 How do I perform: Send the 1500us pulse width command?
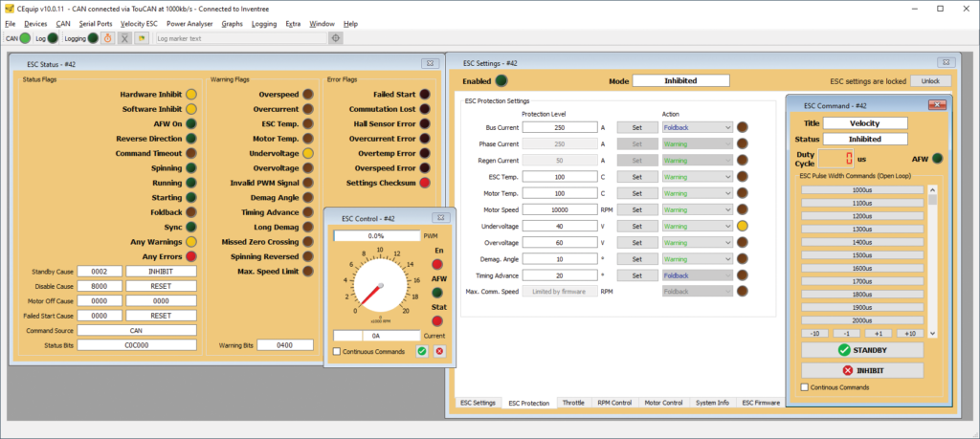862,254
